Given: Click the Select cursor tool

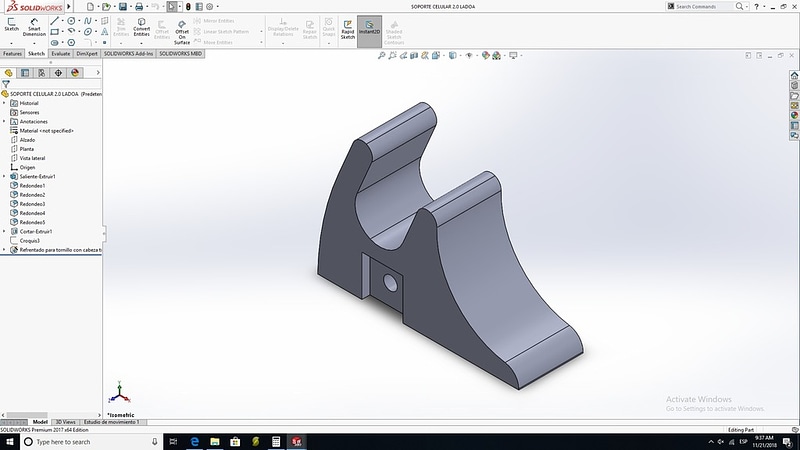Looking at the screenshot, I should click(172, 7).
